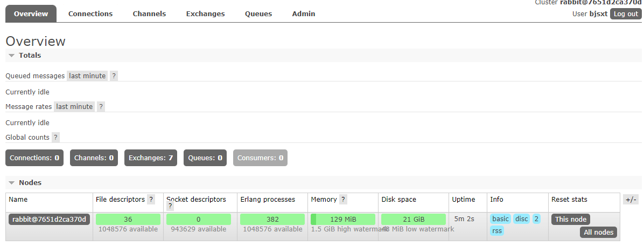Screen dimensions: 644x246
Task: Click the 1048576 available text under File descriptors
Action: [x=128, y=229]
